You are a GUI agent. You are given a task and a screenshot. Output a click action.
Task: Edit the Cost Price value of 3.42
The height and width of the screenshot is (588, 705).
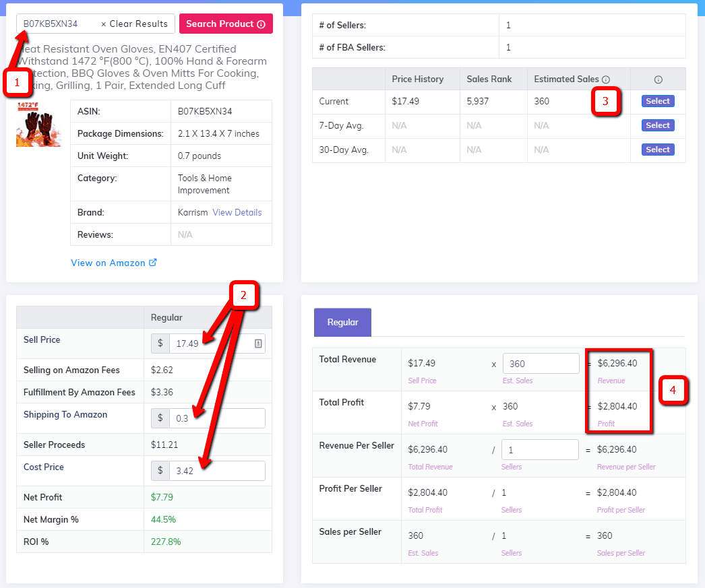pos(216,470)
